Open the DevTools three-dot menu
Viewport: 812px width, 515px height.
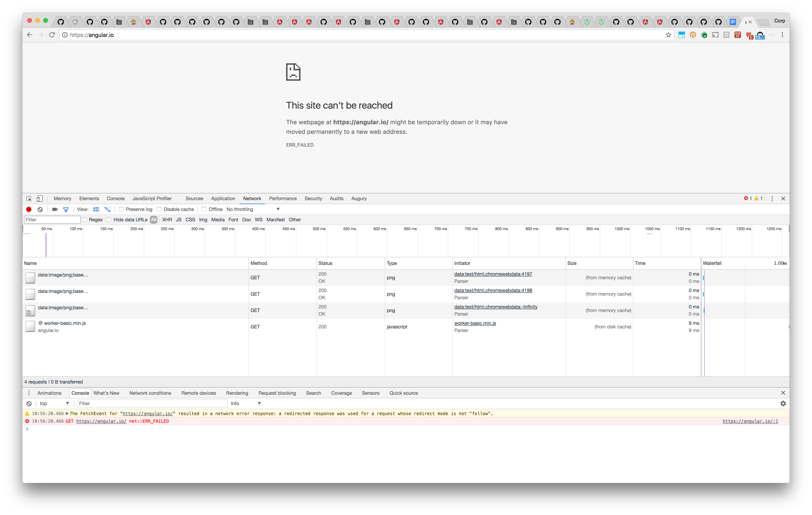click(772, 199)
